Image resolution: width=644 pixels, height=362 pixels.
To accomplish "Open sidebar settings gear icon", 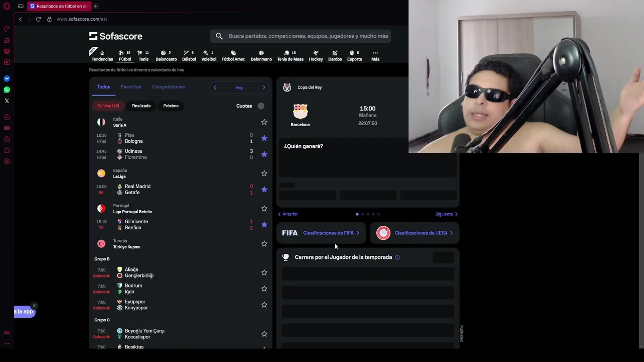I will pos(7,161).
